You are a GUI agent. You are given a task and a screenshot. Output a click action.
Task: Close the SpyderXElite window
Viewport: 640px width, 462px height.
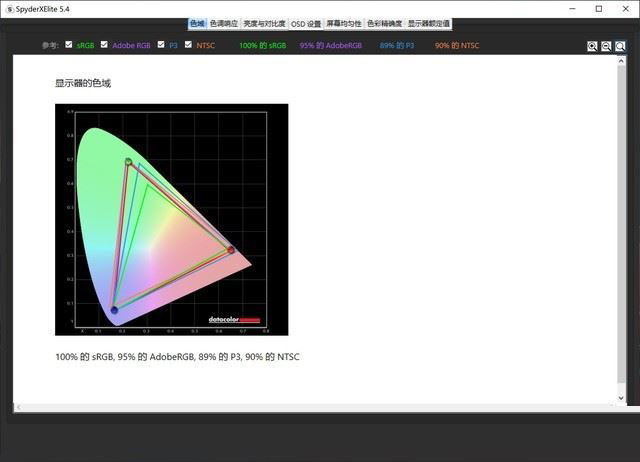(x=625, y=9)
